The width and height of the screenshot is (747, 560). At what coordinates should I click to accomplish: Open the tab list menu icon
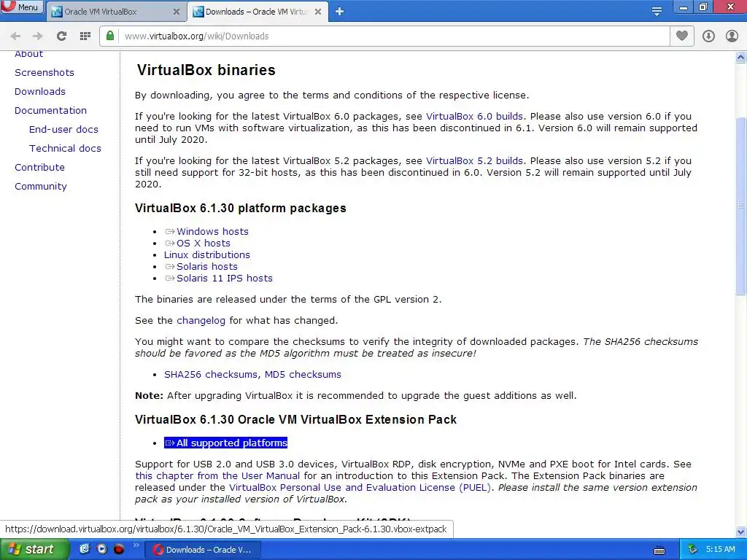[x=657, y=11]
